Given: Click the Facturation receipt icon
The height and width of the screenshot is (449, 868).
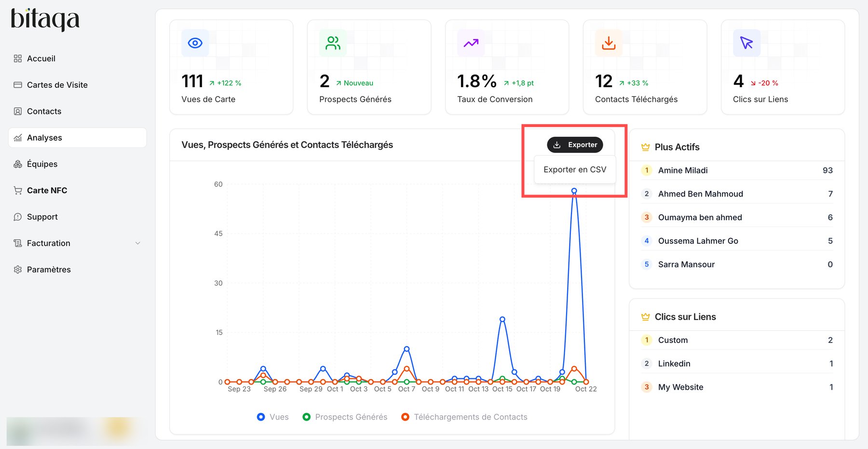Looking at the screenshot, I should pyautogui.click(x=18, y=243).
